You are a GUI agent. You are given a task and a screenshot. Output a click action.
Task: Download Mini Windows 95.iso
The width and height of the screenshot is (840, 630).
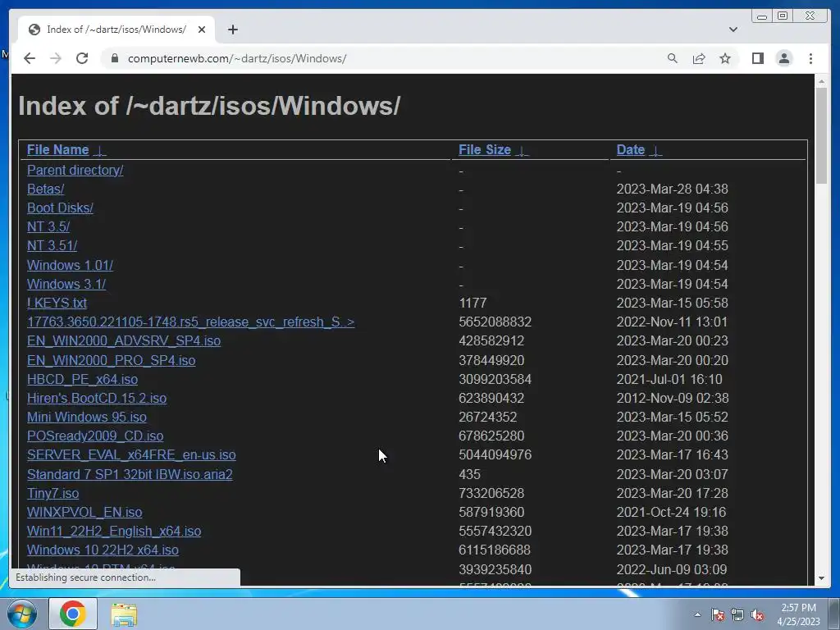[87, 417]
